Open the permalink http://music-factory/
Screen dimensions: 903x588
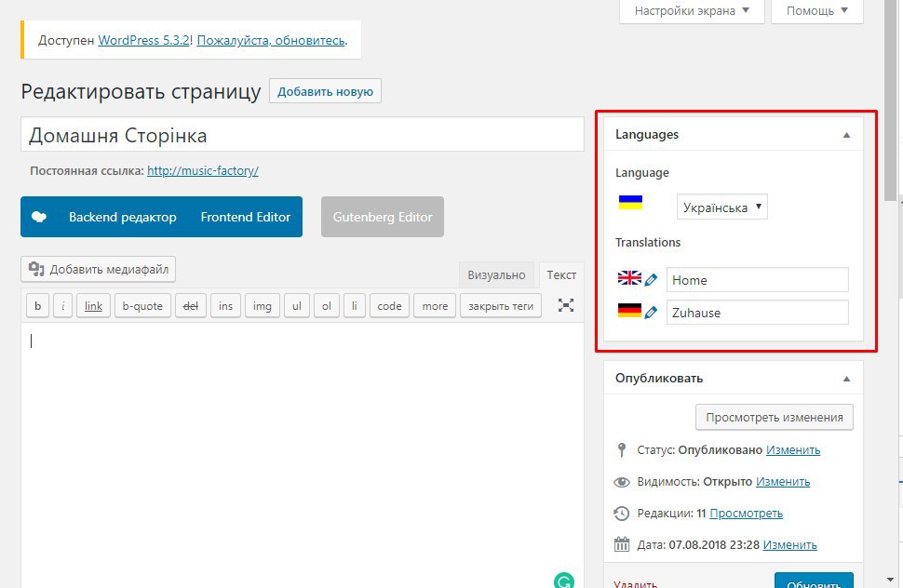click(203, 171)
